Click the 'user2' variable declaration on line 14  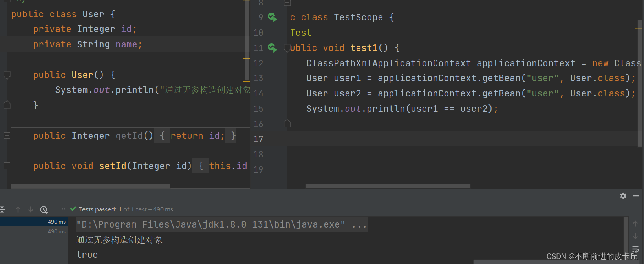347,93
